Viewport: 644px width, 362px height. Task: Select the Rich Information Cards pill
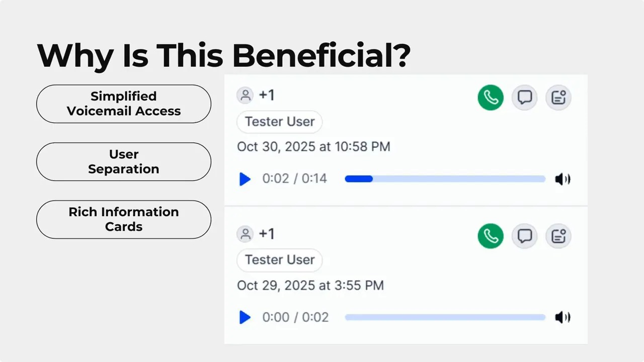[x=124, y=219]
